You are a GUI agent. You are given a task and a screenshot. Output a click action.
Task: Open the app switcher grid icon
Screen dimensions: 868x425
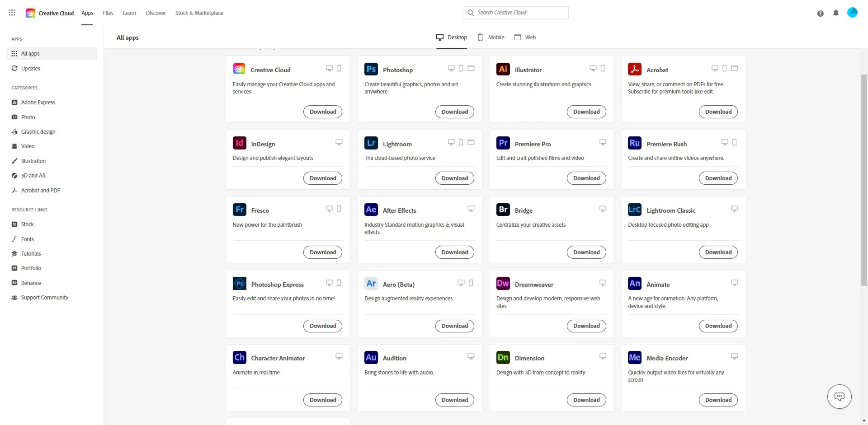click(12, 13)
